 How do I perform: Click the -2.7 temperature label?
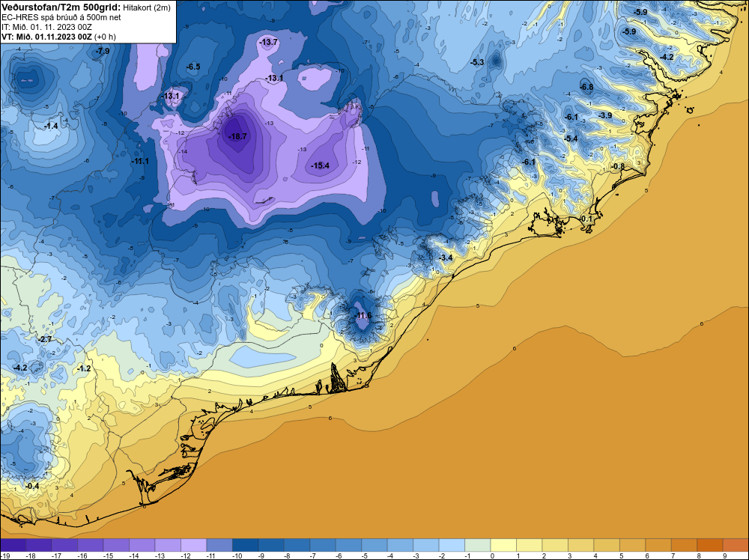click(45, 339)
